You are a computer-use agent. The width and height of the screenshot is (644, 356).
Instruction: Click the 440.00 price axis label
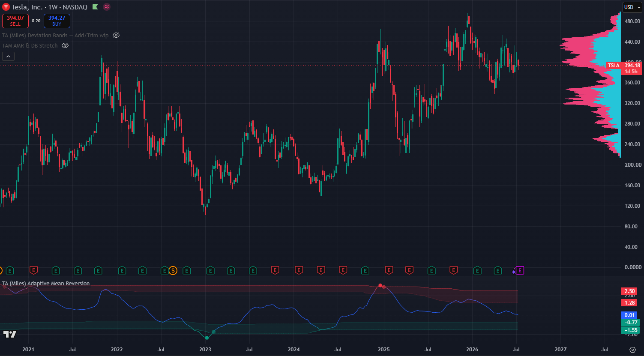coord(632,42)
